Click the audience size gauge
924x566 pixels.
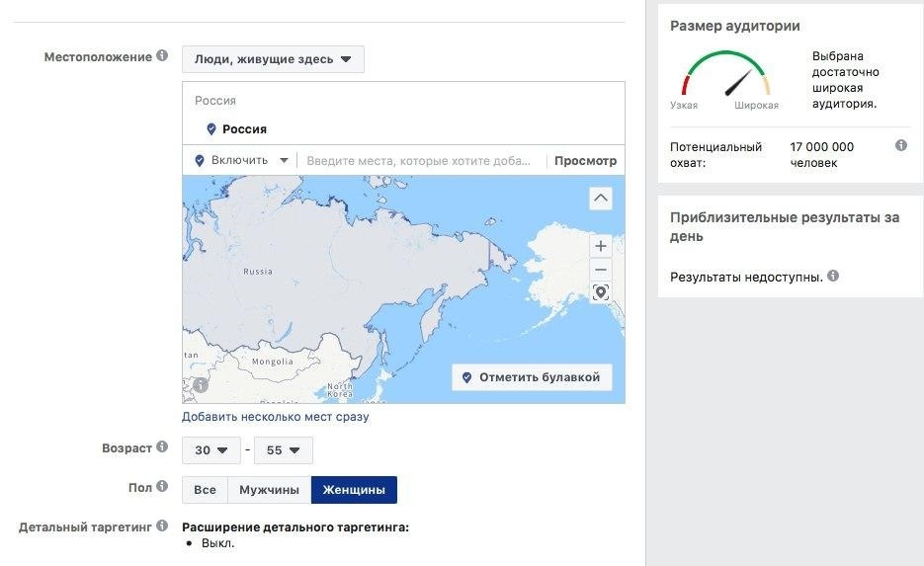coord(725,74)
